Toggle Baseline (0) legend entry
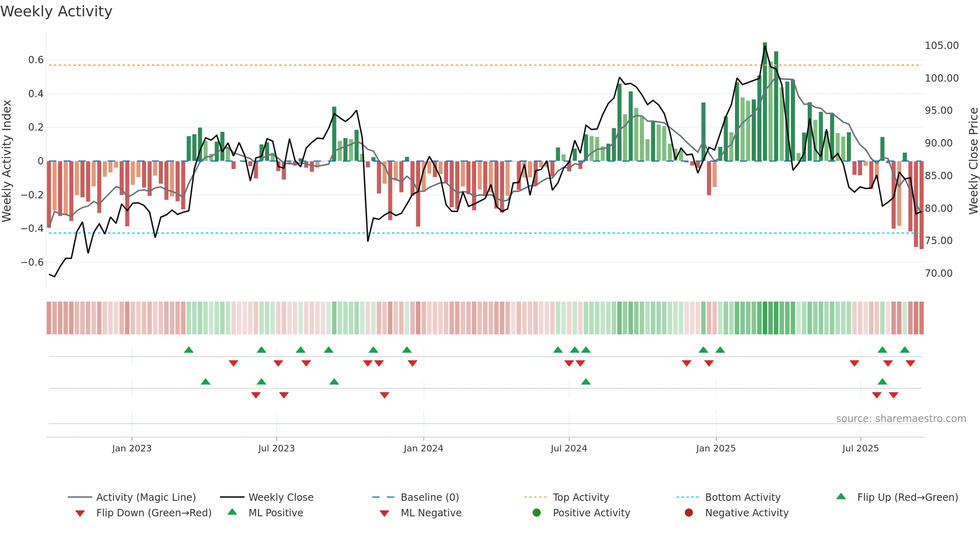Viewport: 980px width, 551px height. tap(416, 497)
